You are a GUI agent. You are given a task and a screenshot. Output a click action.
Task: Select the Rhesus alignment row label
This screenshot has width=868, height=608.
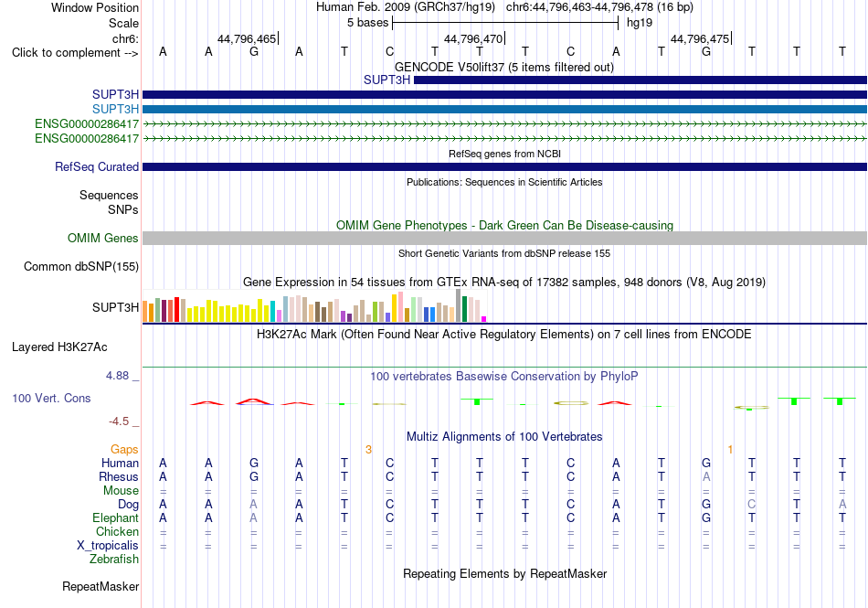(119, 476)
